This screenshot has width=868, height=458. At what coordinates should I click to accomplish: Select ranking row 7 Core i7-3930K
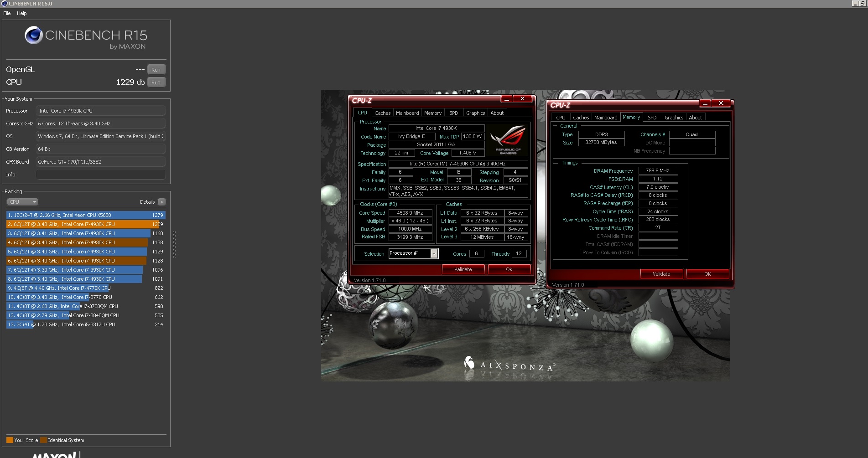coord(86,270)
